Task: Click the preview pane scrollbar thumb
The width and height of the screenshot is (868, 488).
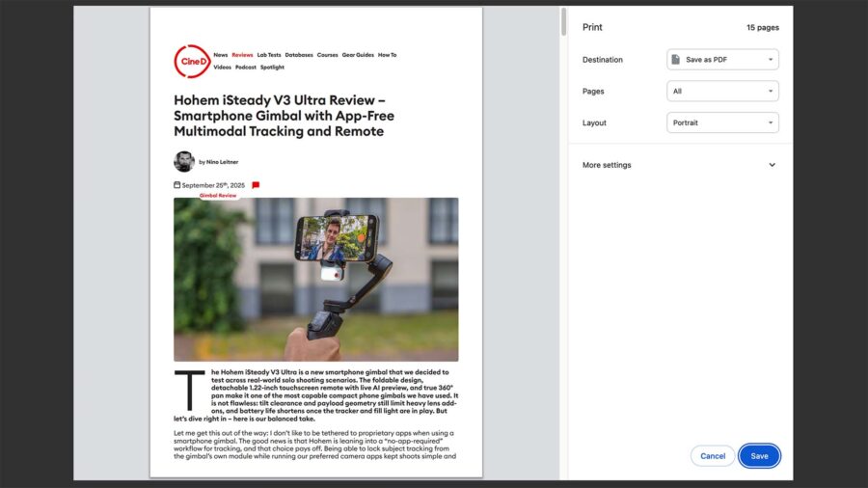Action: pyautogui.click(x=563, y=22)
